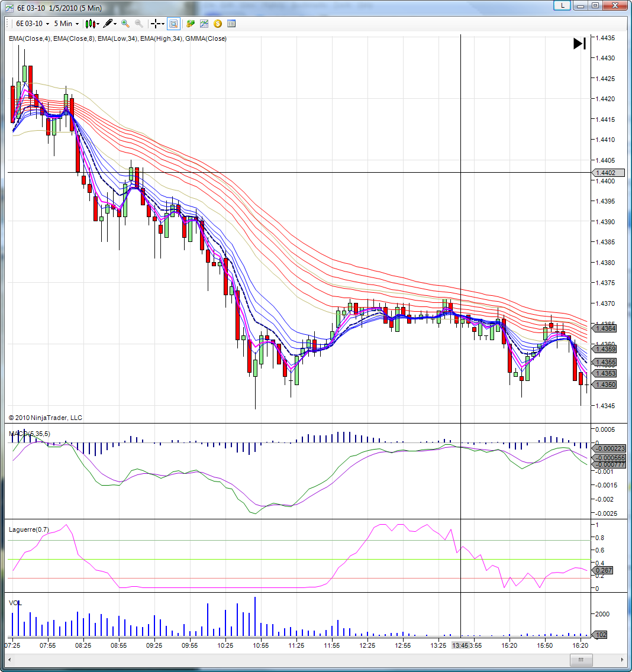Open the data table properties icon
632x672 pixels.
231,24
